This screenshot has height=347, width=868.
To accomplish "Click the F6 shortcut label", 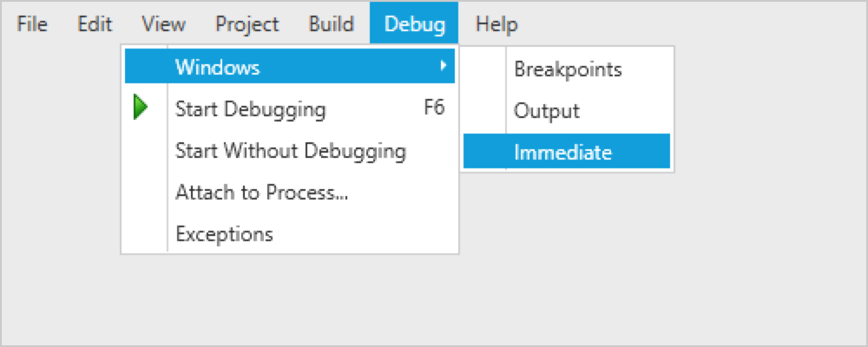I will coord(434,109).
